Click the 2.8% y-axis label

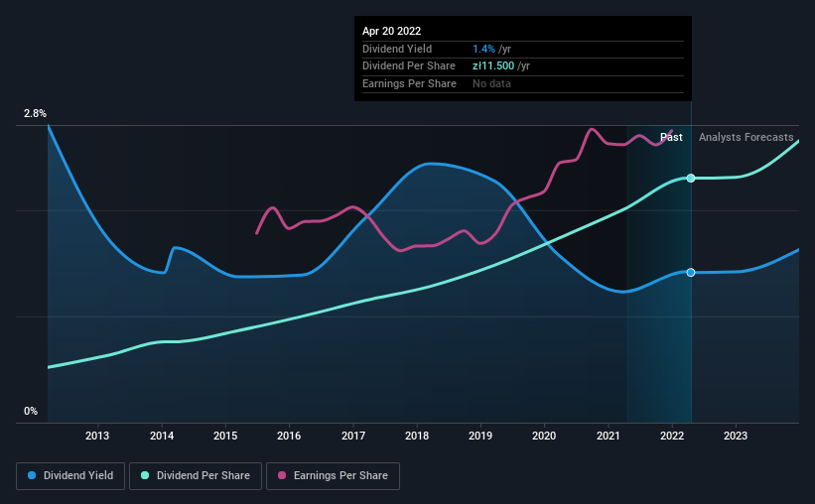tap(35, 113)
